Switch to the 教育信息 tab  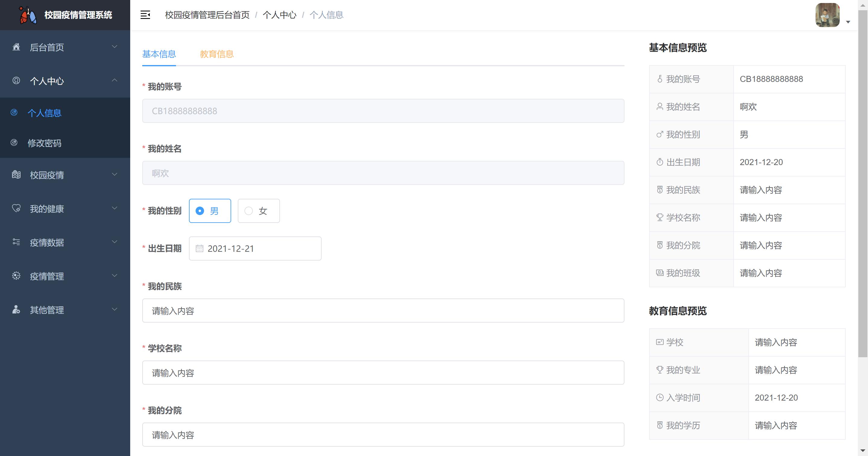pos(217,54)
